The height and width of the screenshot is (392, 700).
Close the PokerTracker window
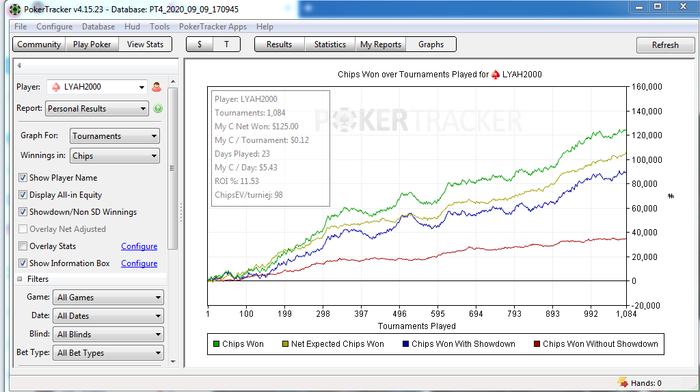[x=683, y=7]
